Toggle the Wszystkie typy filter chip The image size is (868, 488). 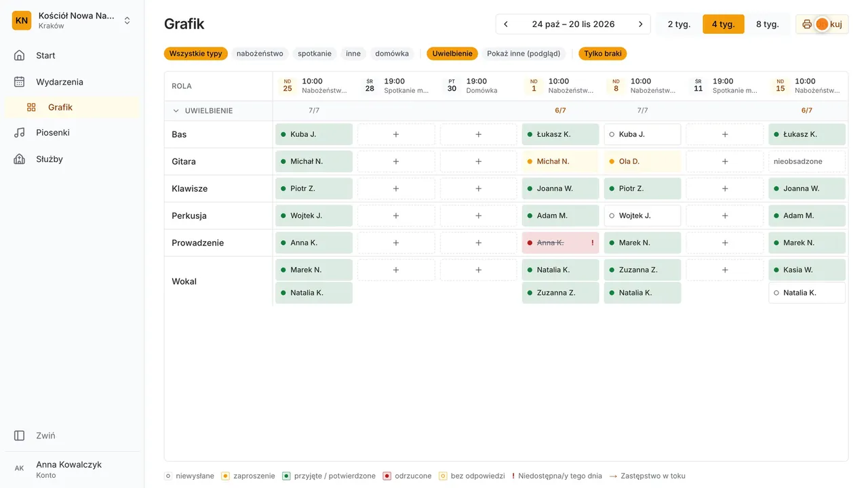pos(196,54)
